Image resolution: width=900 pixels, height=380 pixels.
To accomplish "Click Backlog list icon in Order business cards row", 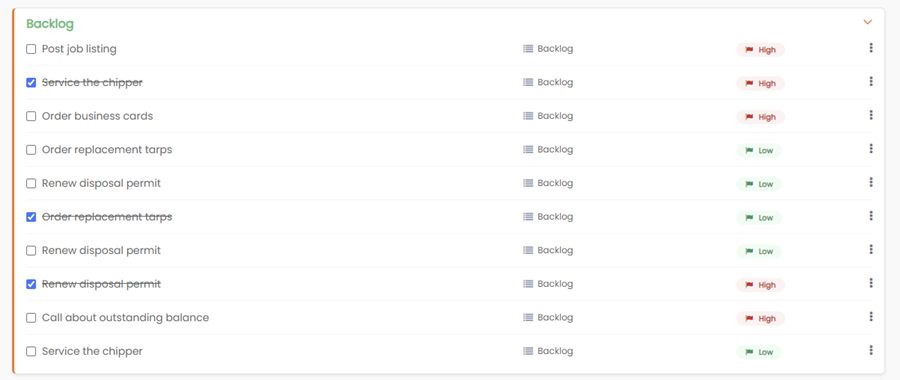I will click(x=528, y=116).
